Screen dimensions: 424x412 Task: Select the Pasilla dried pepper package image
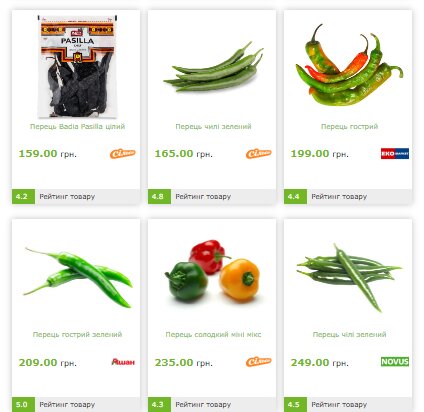[77, 66]
